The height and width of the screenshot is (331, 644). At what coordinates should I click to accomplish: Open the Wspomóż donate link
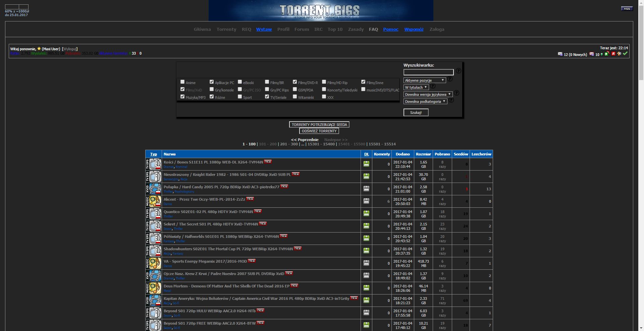coord(414,29)
